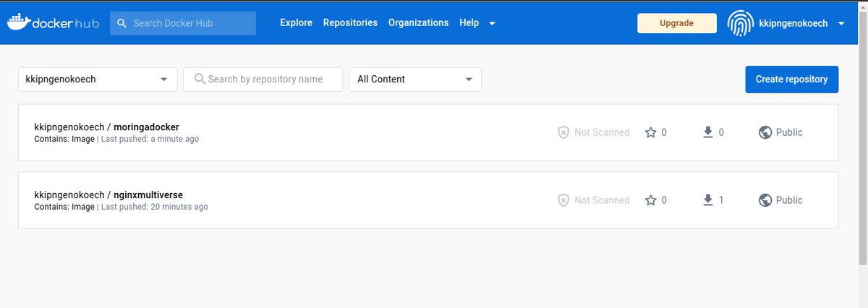
Task: Go to Explore in the top navigation
Action: coord(296,22)
